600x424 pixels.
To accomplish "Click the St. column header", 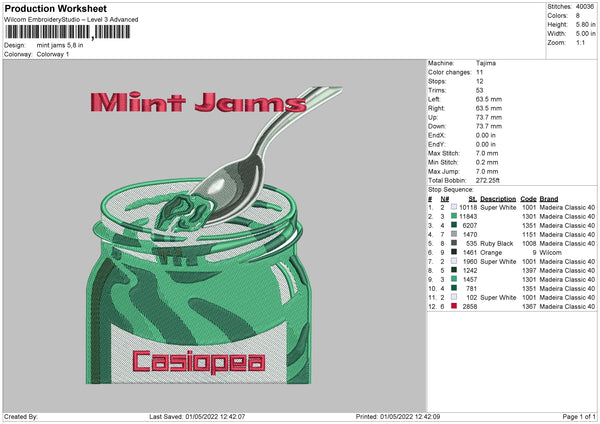I will click(x=473, y=199).
